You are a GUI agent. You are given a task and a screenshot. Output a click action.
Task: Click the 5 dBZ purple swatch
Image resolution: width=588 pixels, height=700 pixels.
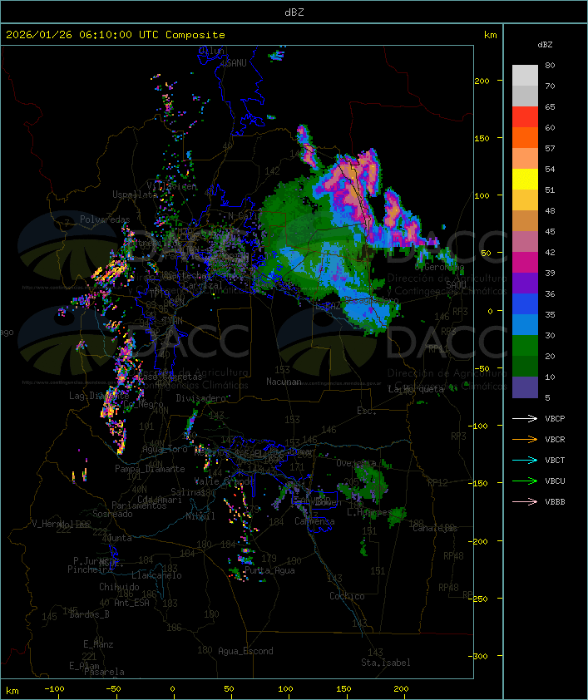tap(525, 387)
